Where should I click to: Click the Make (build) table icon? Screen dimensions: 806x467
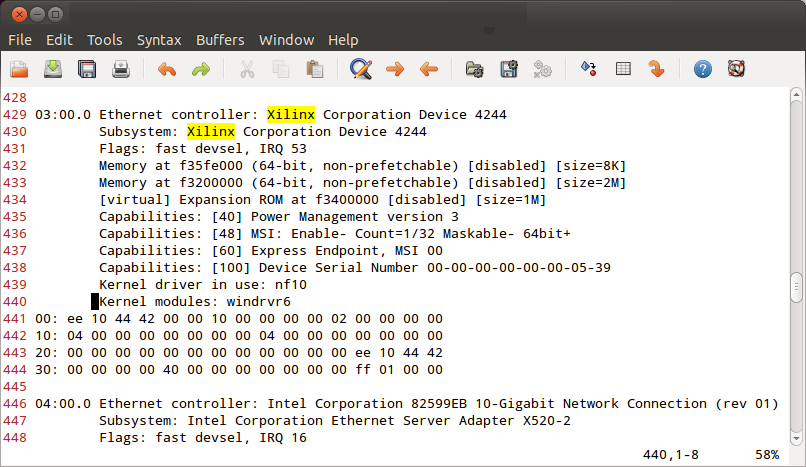[623, 69]
